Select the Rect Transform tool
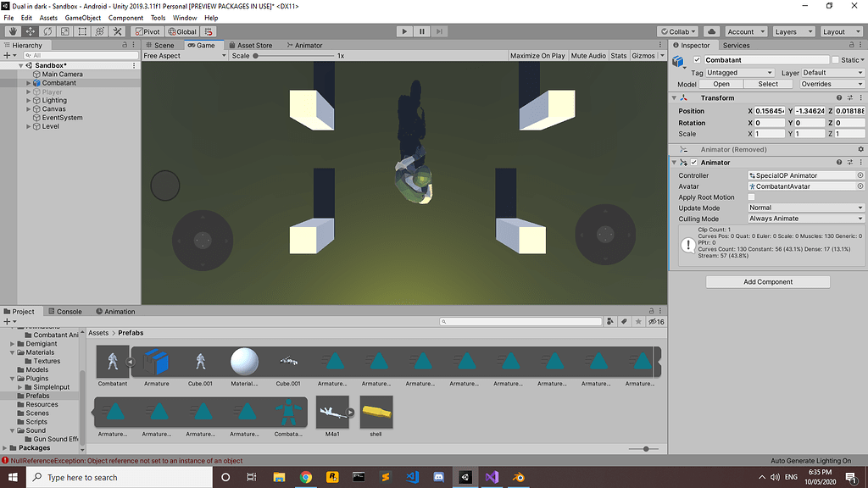This screenshot has height=488, width=868. (x=81, y=31)
